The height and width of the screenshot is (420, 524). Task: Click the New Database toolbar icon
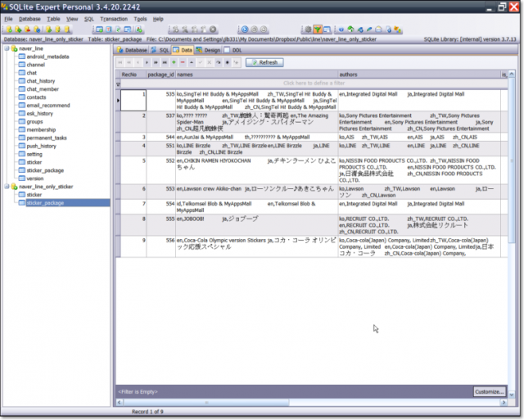tap(9, 29)
